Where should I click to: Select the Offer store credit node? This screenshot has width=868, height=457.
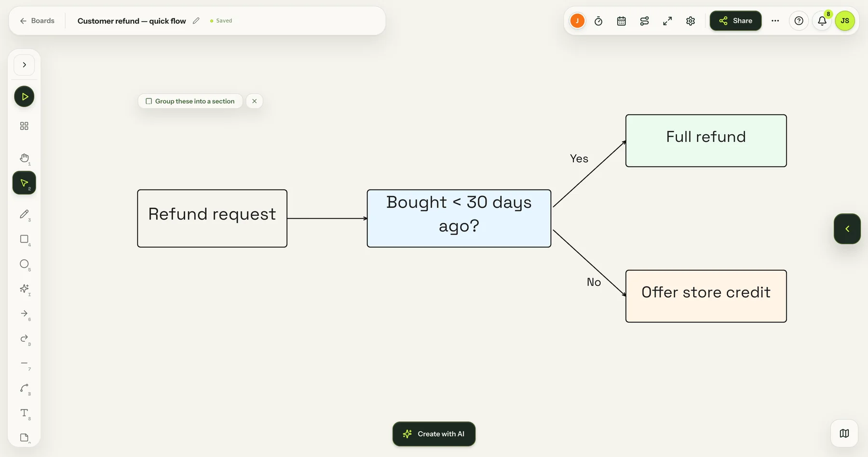click(x=706, y=296)
